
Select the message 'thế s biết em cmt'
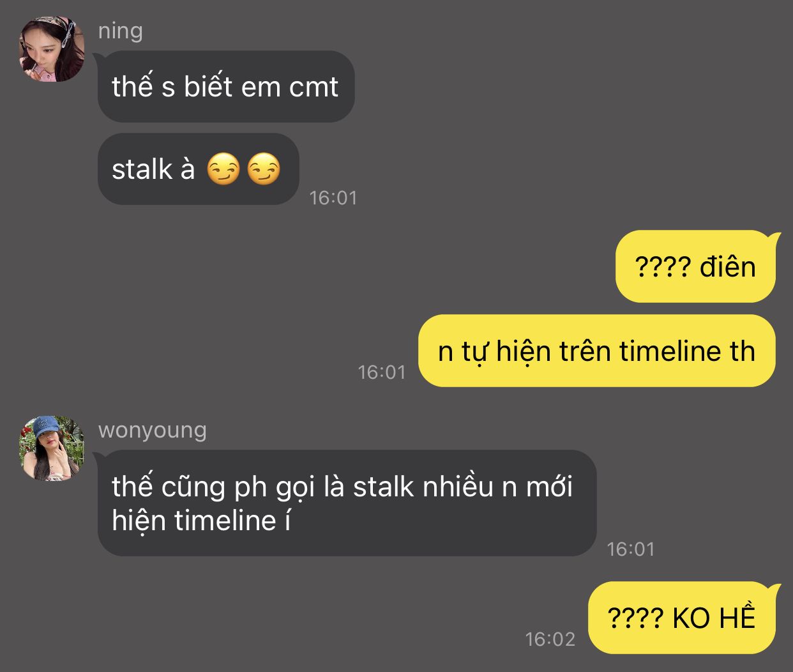click(226, 87)
